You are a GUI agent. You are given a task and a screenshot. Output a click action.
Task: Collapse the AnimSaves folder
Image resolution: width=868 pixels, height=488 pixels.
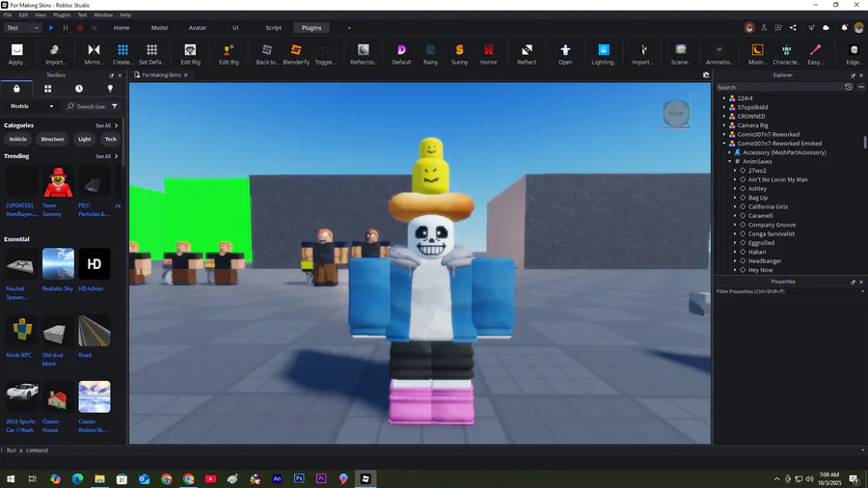(730, 162)
